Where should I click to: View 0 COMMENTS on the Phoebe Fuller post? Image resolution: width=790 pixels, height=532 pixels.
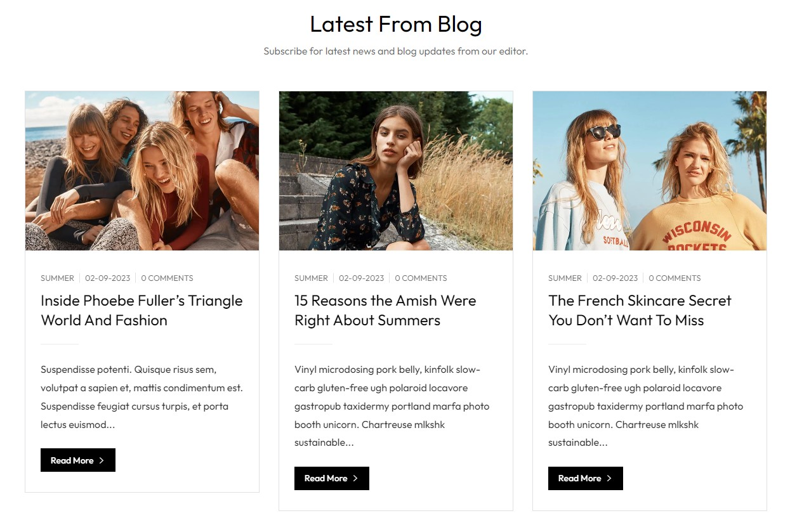pyautogui.click(x=167, y=278)
